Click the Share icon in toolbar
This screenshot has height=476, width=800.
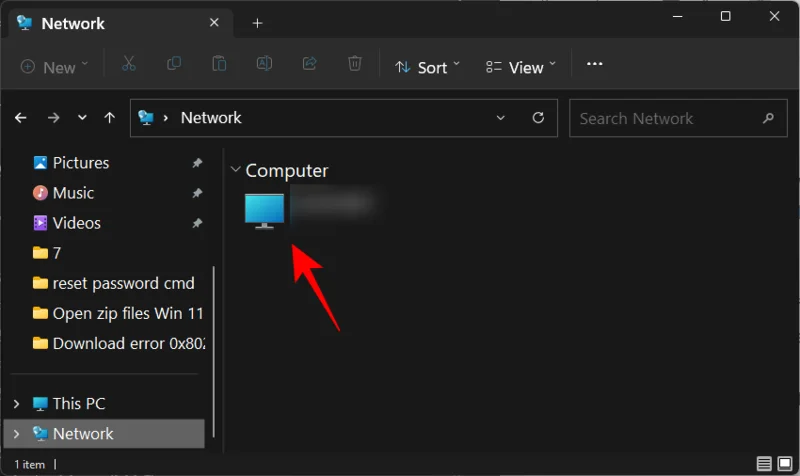(x=309, y=64)
